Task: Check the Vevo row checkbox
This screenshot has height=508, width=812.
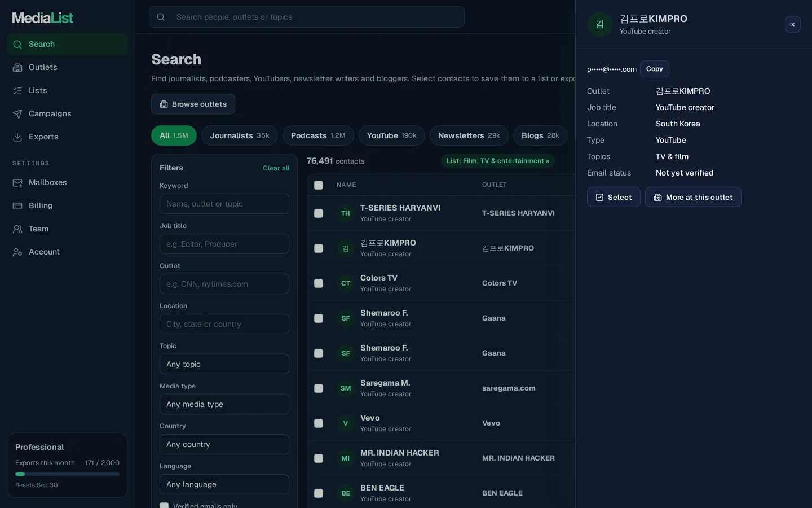Action: 319,423
